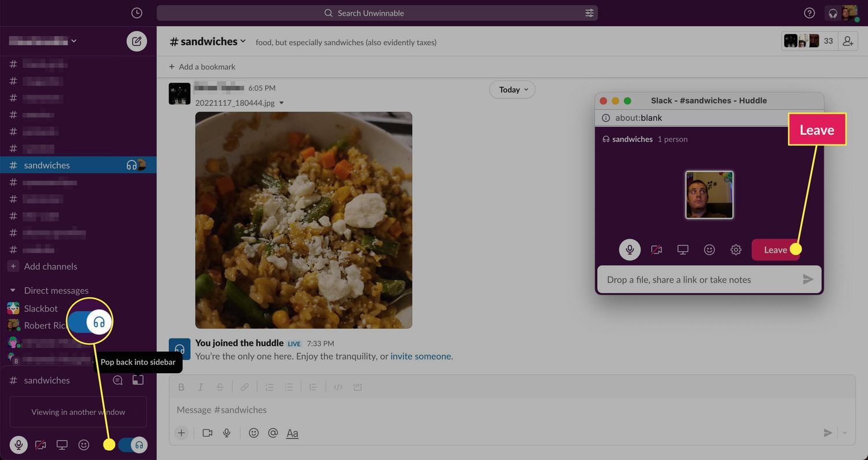Collapse the Direct messages section

pos(13,290)
